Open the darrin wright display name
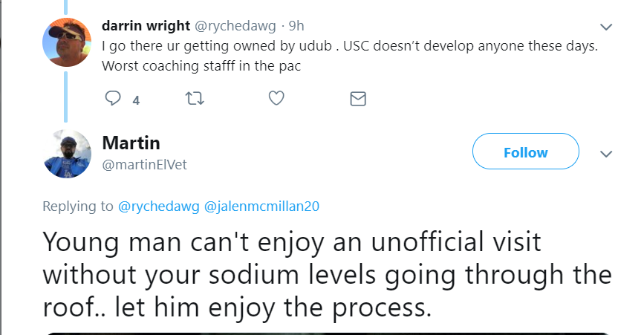Viewport: 644px width, 335px height. click(146, 26)
